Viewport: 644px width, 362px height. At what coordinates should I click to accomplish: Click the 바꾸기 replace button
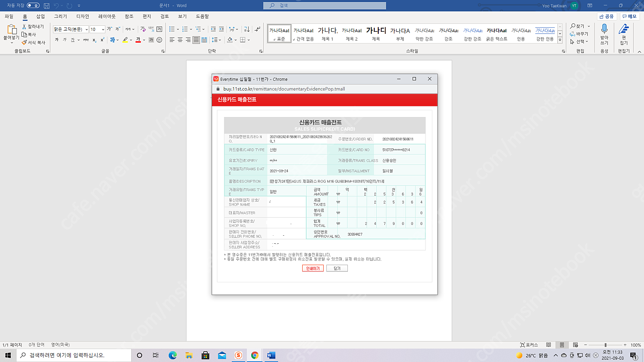click(x=579, y=34)
